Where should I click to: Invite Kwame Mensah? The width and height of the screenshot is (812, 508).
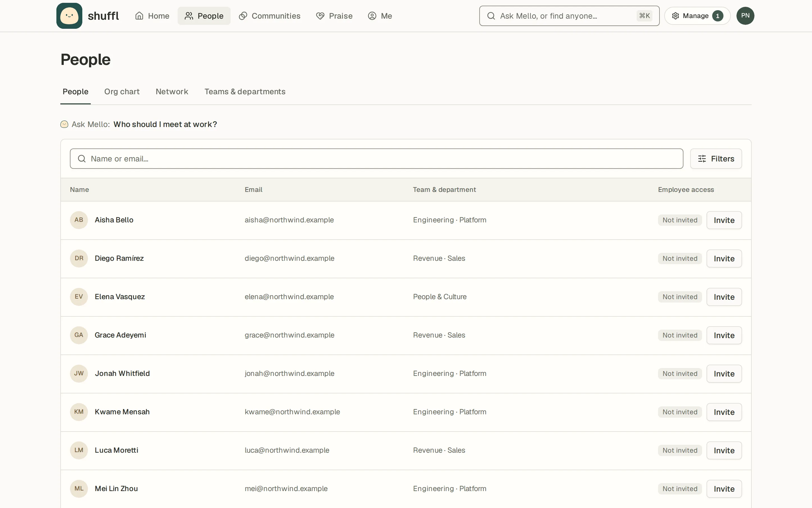click(x=724, y=412)
